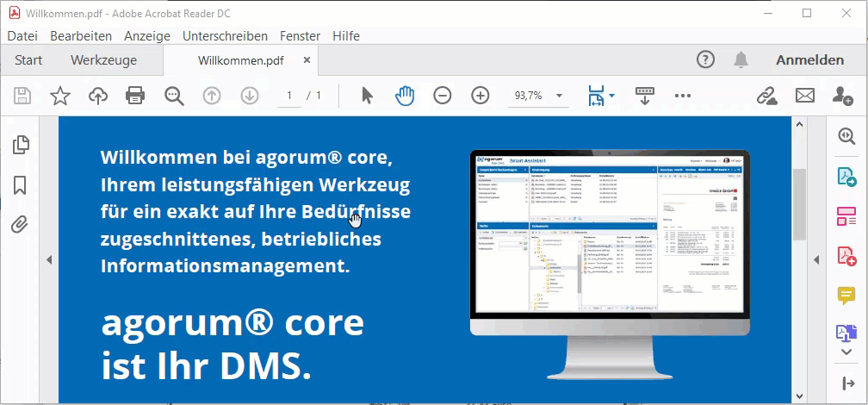Open the search tool in right pane
868x405 pixels.
click(846, 136)
